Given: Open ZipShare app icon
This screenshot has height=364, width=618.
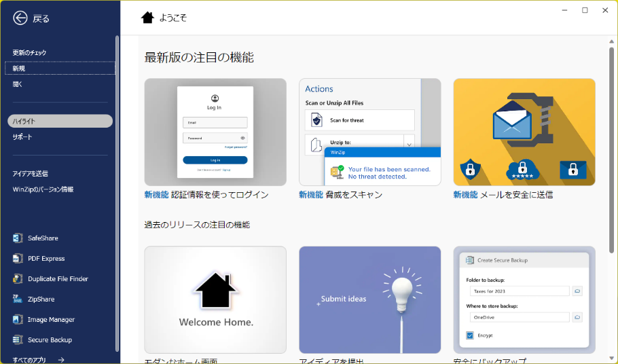Looking at the screenshot, I should (18, 299).
